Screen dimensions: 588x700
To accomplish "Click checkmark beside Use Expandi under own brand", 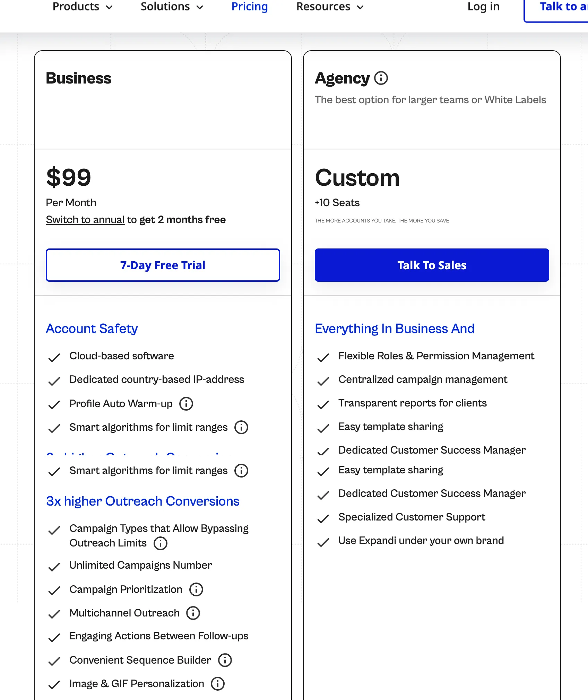I will (x=323, y=542).
